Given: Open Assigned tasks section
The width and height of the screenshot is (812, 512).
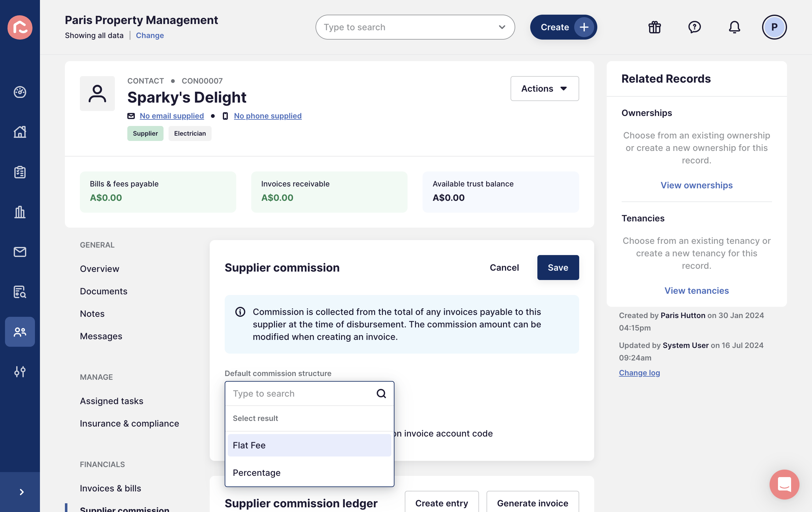Looking at the screenshot, I should [x=112, y=401].
